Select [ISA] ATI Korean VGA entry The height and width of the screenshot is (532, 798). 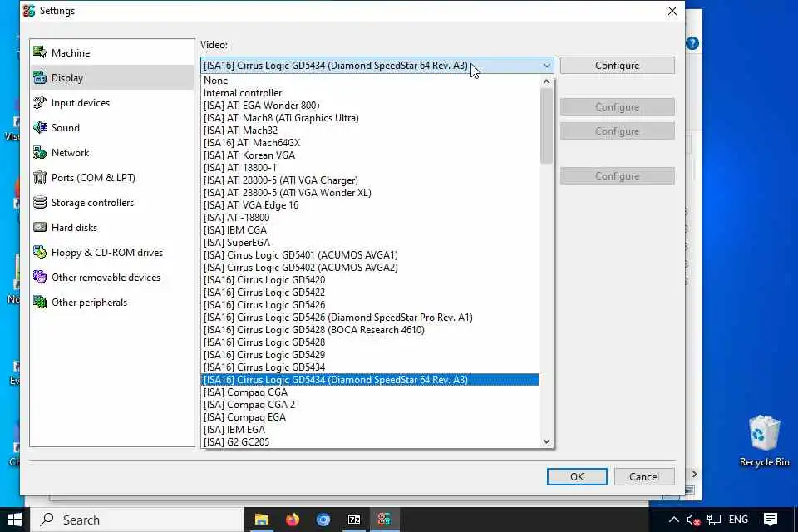[x=370, y=155]
